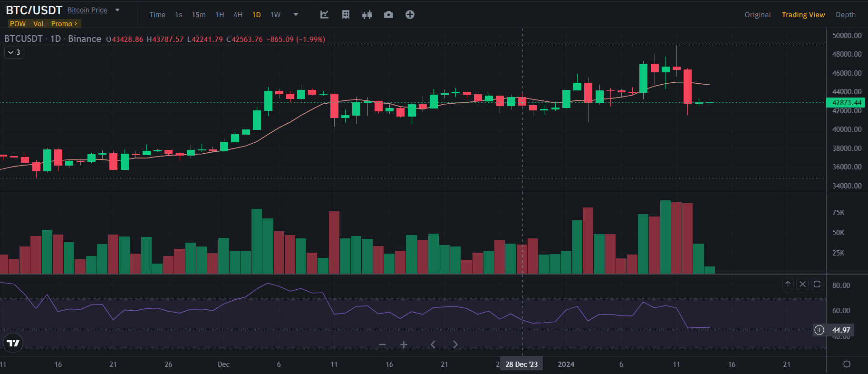The image size is (868, 374).
Task: Select the 1D timeframe interval
Action: (256, 15)
